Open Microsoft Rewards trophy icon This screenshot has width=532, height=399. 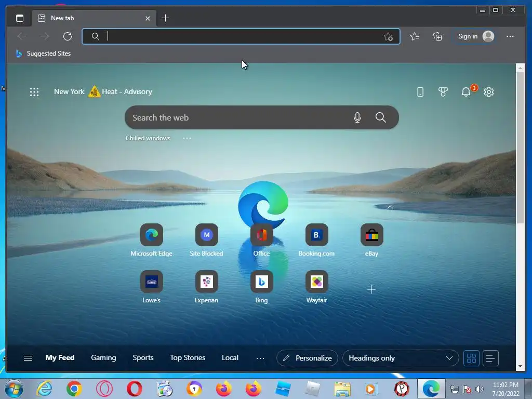[443, 92]
